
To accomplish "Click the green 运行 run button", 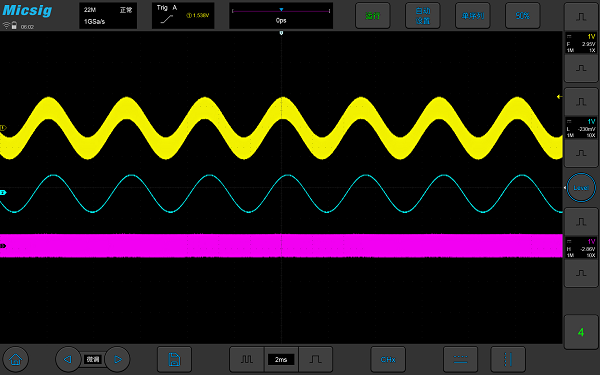I will pyautogui.click(x=373, y=16).
